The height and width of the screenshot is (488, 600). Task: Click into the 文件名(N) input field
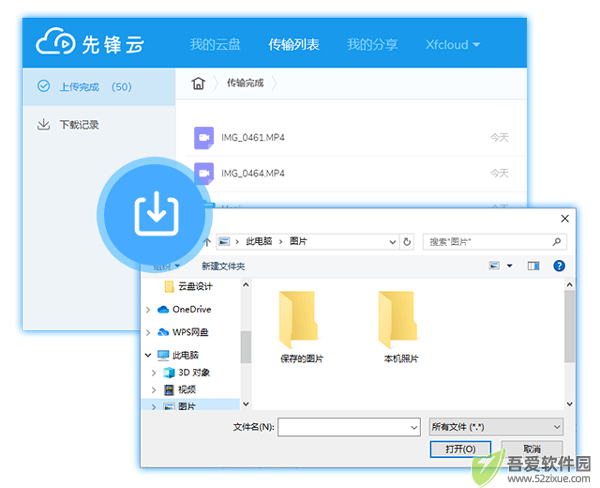pos(349,427)
